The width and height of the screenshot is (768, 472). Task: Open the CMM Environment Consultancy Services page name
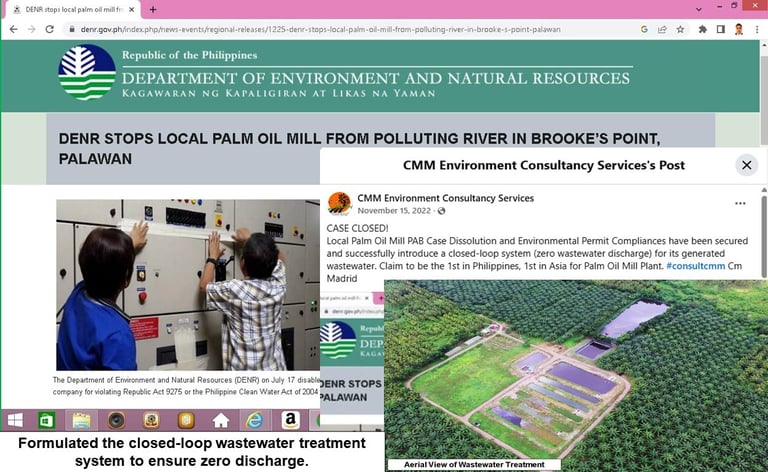[445, 198]
